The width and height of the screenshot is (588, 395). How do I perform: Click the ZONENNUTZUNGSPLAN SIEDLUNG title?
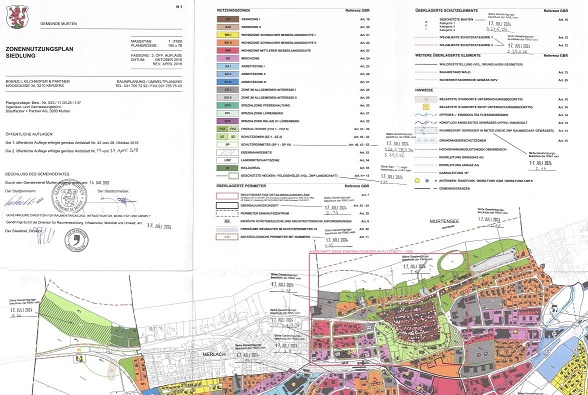[x=39, y=52]
